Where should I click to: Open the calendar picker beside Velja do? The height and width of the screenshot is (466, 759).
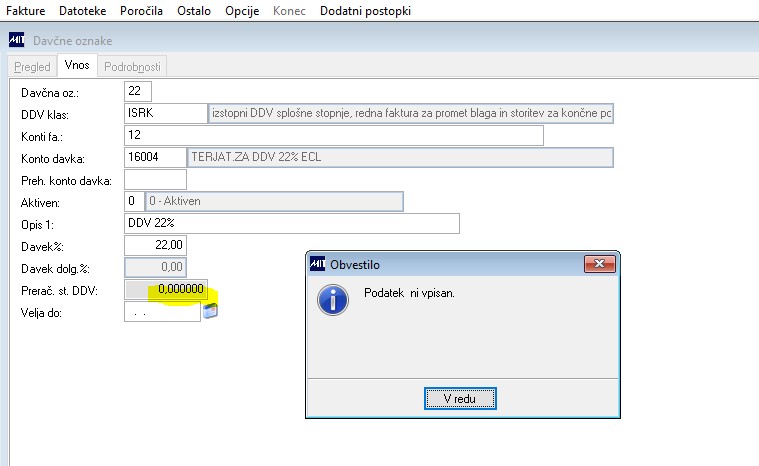point(210,311)
